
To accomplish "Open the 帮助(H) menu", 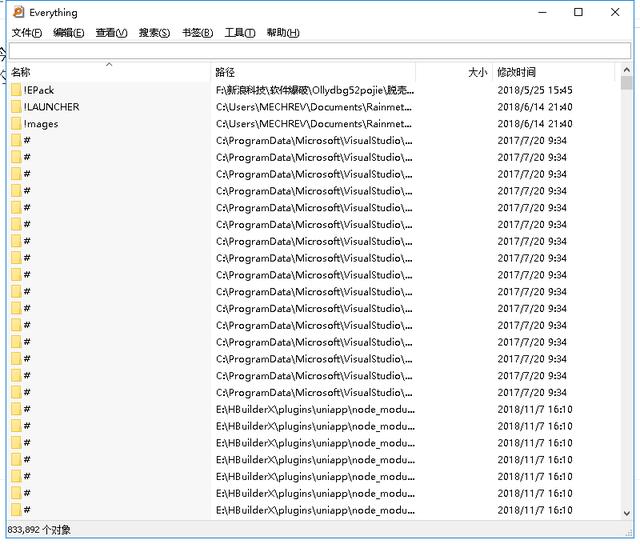I will 283,33.
